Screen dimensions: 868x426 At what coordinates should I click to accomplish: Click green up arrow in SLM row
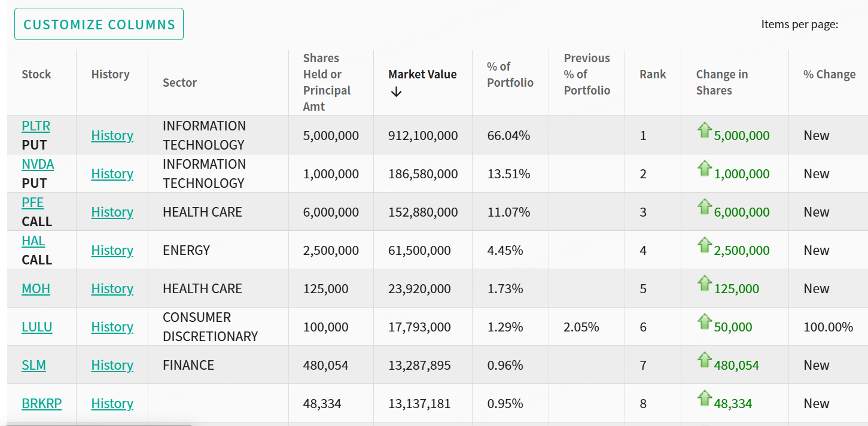[x=705, y=360]
